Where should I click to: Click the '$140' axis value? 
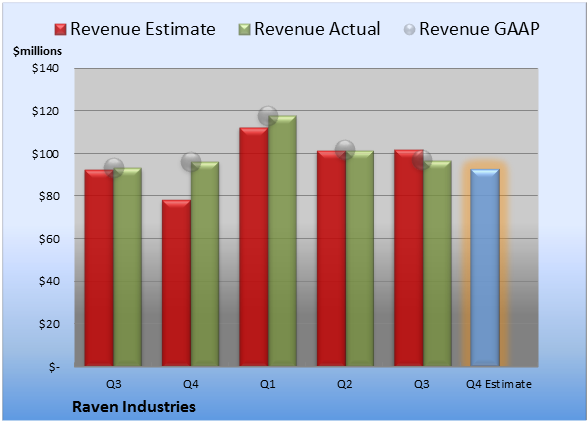click(45, 68)
